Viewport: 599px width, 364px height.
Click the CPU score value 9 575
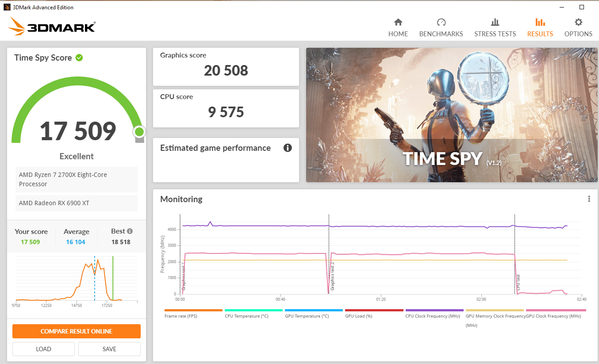[226, 112]
